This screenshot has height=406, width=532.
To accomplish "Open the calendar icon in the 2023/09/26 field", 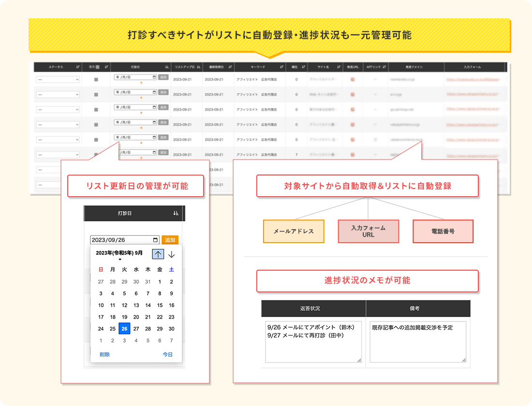I will [155, 239].
